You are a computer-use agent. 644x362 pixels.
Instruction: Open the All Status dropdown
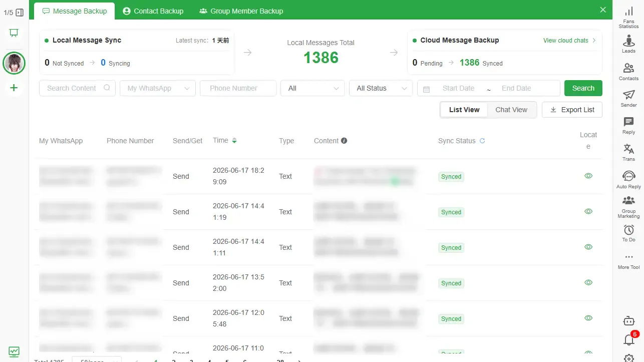click(381, 88)
